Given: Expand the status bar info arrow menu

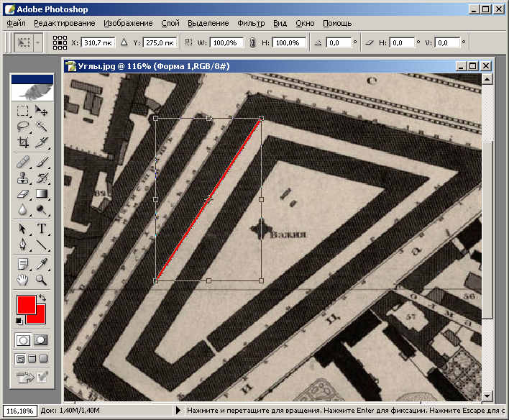Looking at the screenshot, I should click(178, 411).
